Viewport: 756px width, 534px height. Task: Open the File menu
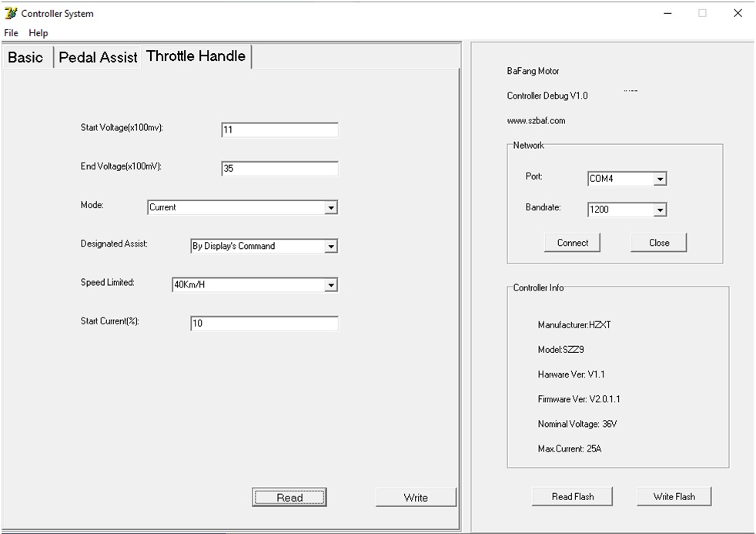tap(11, 33)
